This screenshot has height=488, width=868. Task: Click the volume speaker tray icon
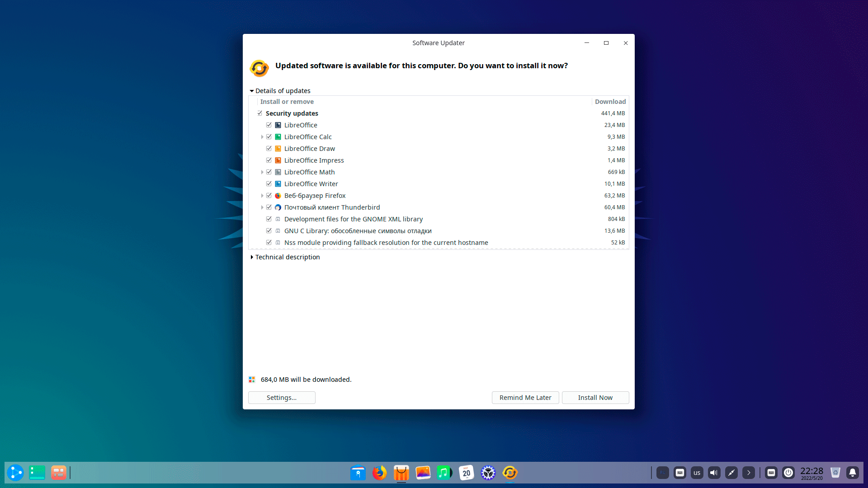(x=714, y=473)
